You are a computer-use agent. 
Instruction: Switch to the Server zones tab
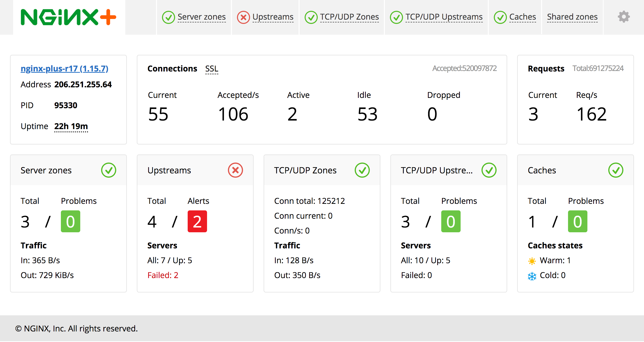pos(201,17)
